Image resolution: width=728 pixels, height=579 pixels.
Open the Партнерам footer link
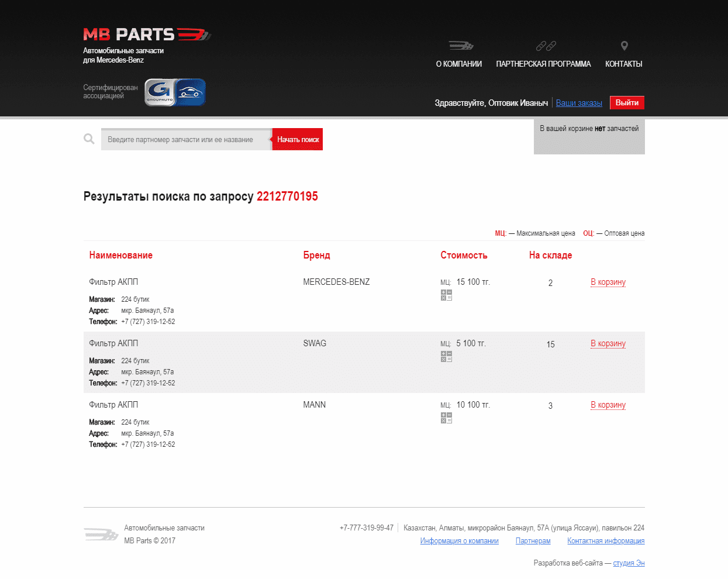pos(533,541)
